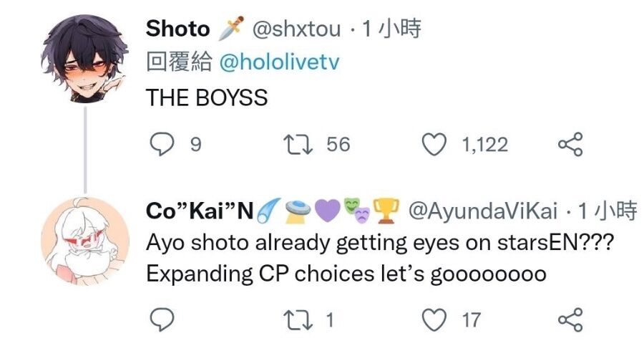Open the Shoto display name profile
Viewport: 644px width, 351px height.
click(x=178, y=29)
